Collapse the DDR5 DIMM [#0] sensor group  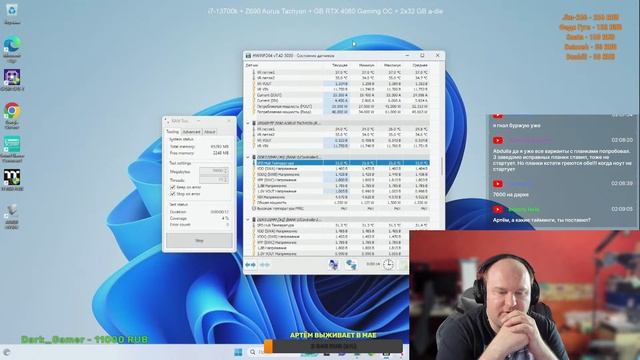tap(248, 157)
